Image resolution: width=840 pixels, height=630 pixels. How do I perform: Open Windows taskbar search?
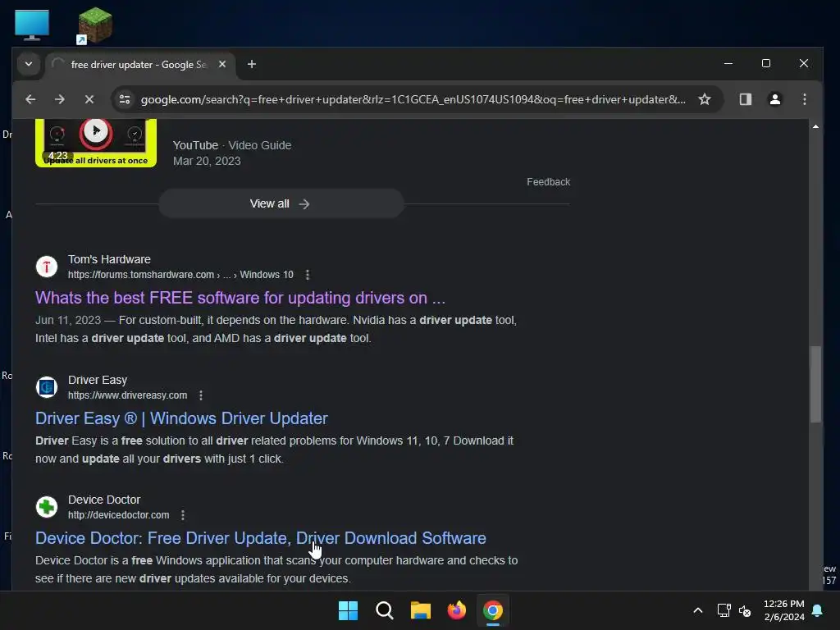(x=385, y=610)
